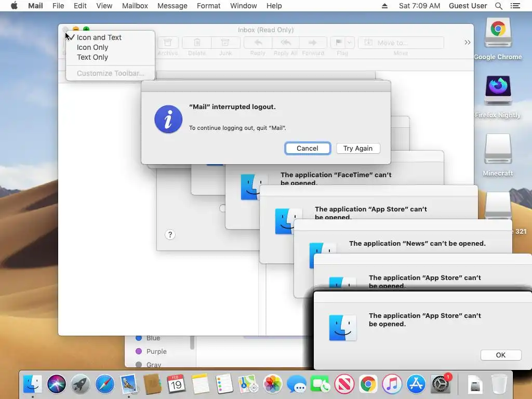
Task: Click the question mark help button
Action: click(170, 234)
